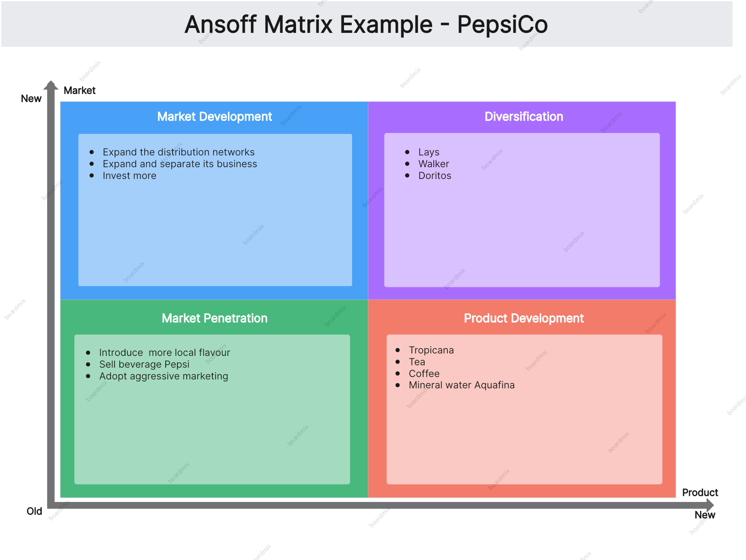This screenshot has width=746, height=560.
Task: Select the 'Invest more' bullet
Action: coord(130,176)
